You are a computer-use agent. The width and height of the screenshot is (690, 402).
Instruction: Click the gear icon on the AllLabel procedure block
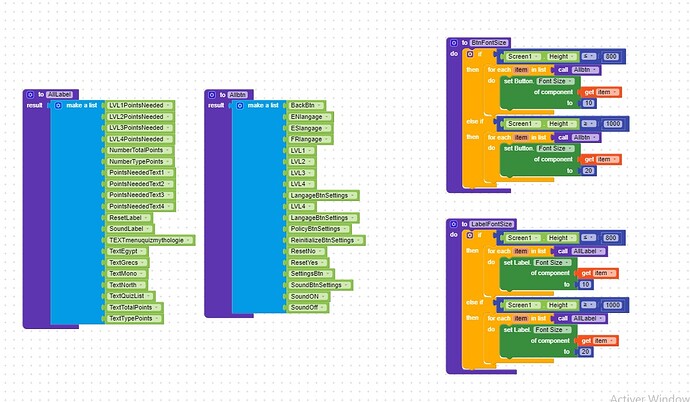30,95
